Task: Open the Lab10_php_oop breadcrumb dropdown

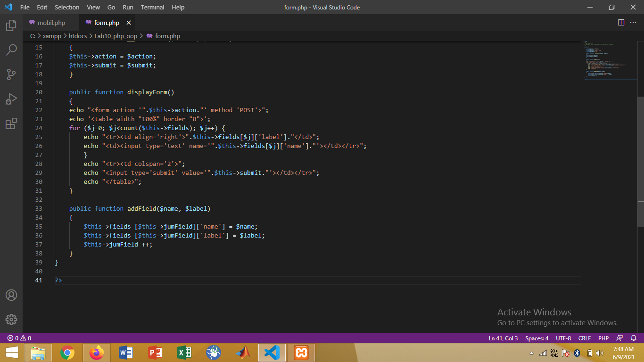Action: coord(116,36)
